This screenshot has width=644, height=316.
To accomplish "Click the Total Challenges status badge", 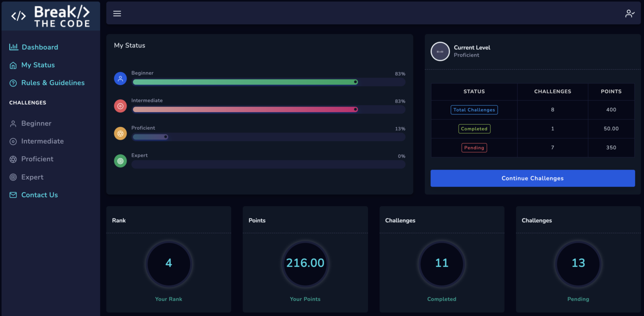I will tap(474, 110).
